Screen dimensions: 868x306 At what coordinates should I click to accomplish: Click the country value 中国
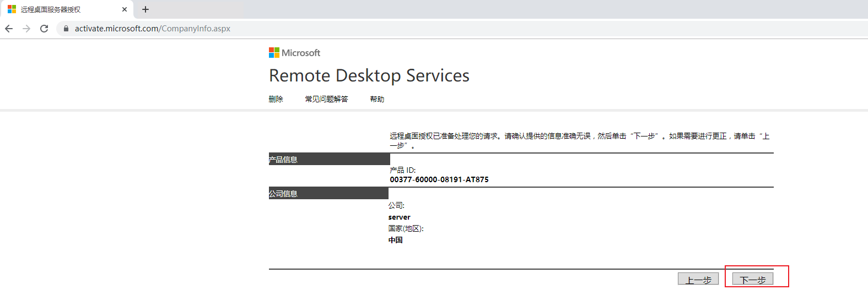(395, 240)
